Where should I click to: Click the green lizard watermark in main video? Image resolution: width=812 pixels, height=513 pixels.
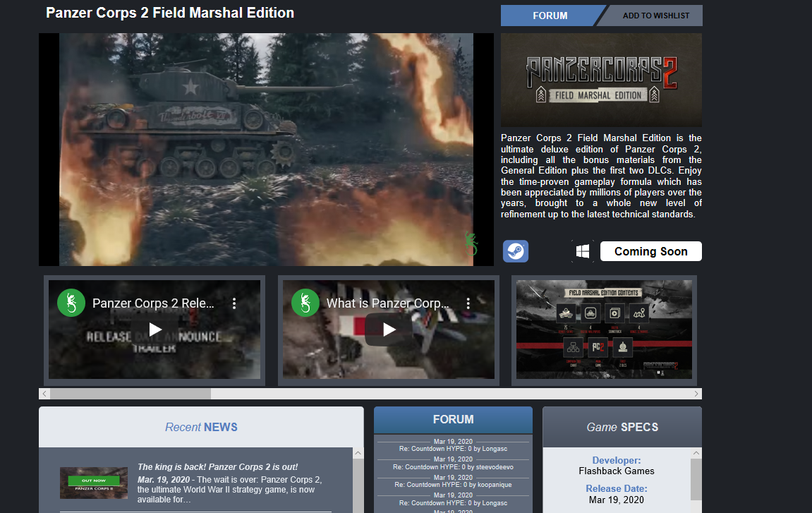pyautogui.click(x=471, y=245)
